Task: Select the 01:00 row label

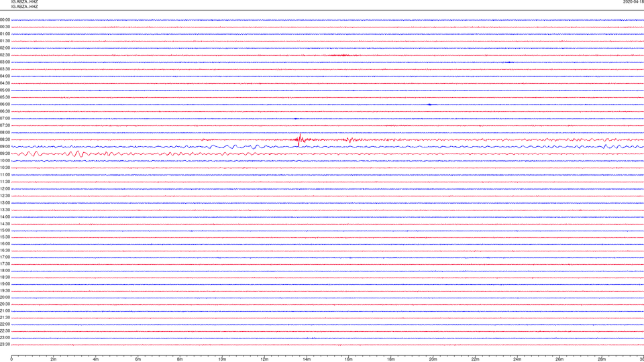Action: pyautogui.click(x=5, y=34)
